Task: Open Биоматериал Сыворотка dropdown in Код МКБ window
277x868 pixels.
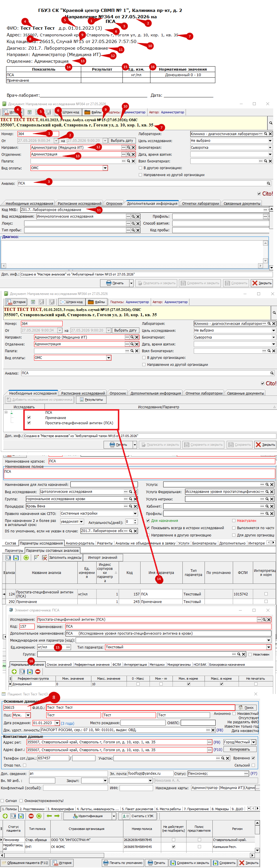Action: click(270, 148)
